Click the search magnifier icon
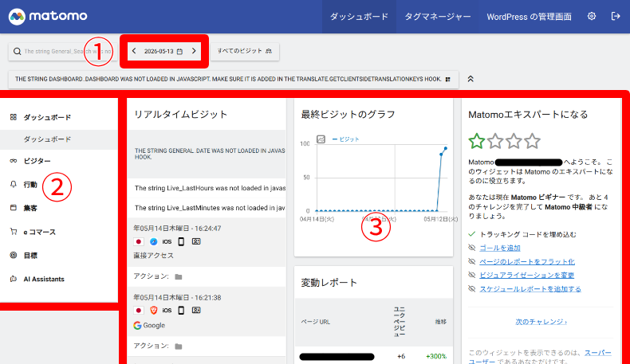The height and width of the screenshot is (364, 630). click(17, 51)
